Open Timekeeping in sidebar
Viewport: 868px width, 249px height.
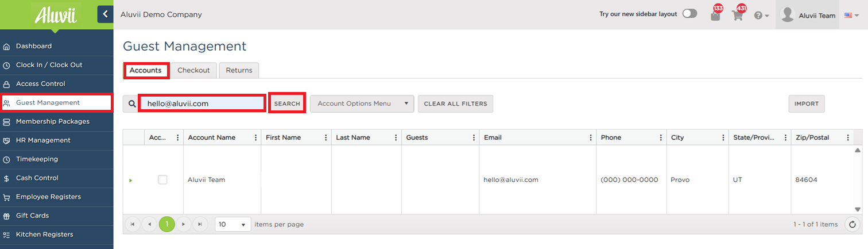56,159
